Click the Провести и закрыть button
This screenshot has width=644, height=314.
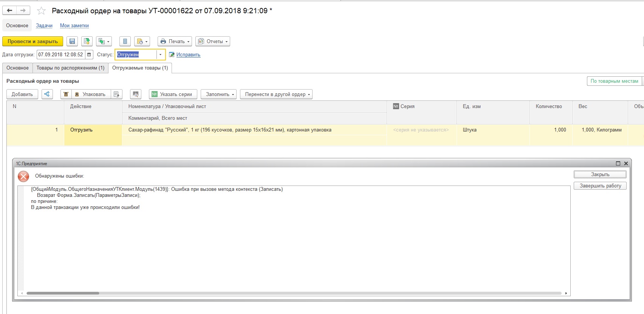coord(33,42)
